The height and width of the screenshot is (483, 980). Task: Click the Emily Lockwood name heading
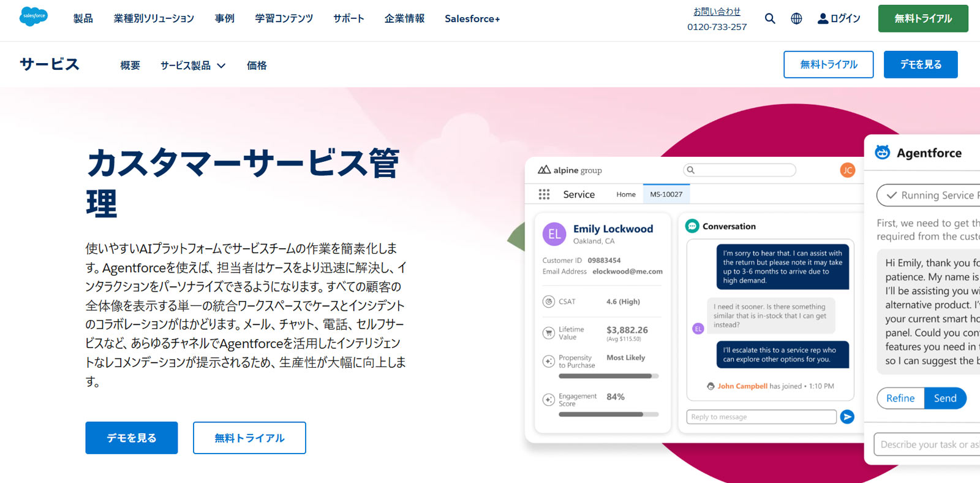(613, 229)
